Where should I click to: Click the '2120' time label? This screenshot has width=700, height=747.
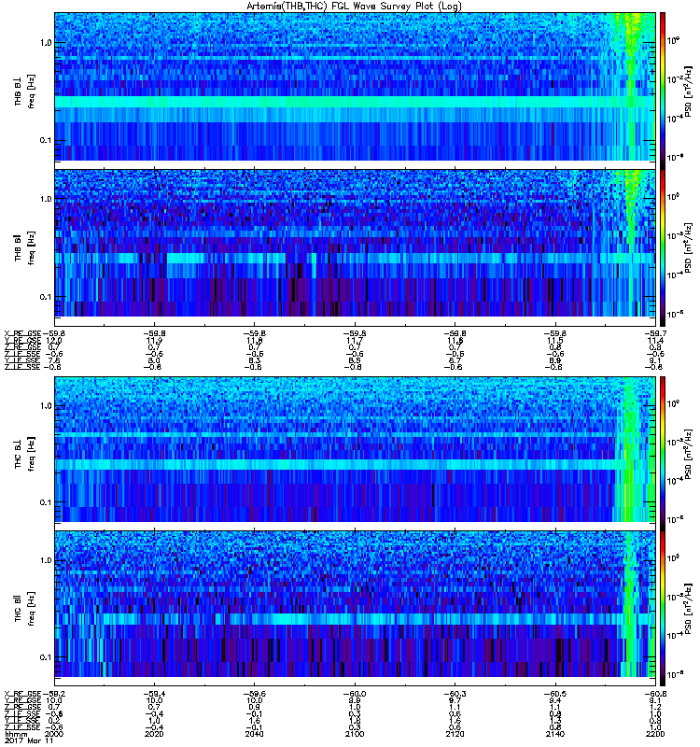click(455, 734)
